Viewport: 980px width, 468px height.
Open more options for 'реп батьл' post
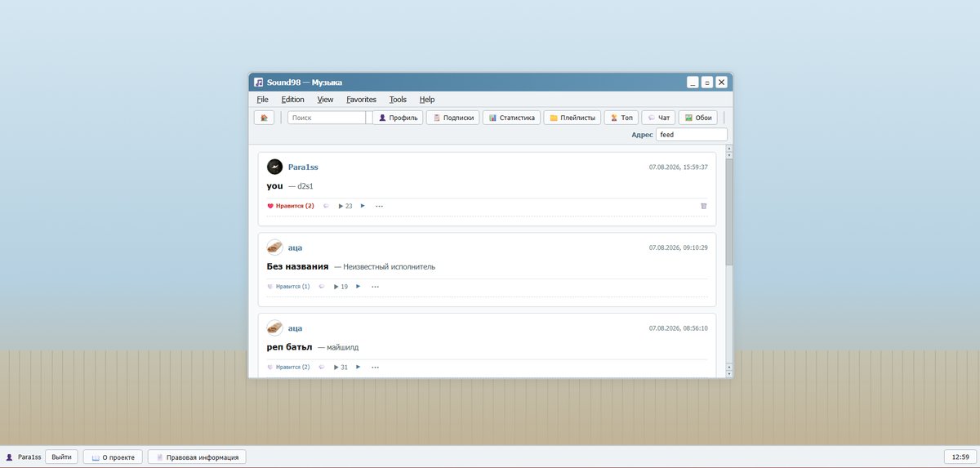point(375,368)
